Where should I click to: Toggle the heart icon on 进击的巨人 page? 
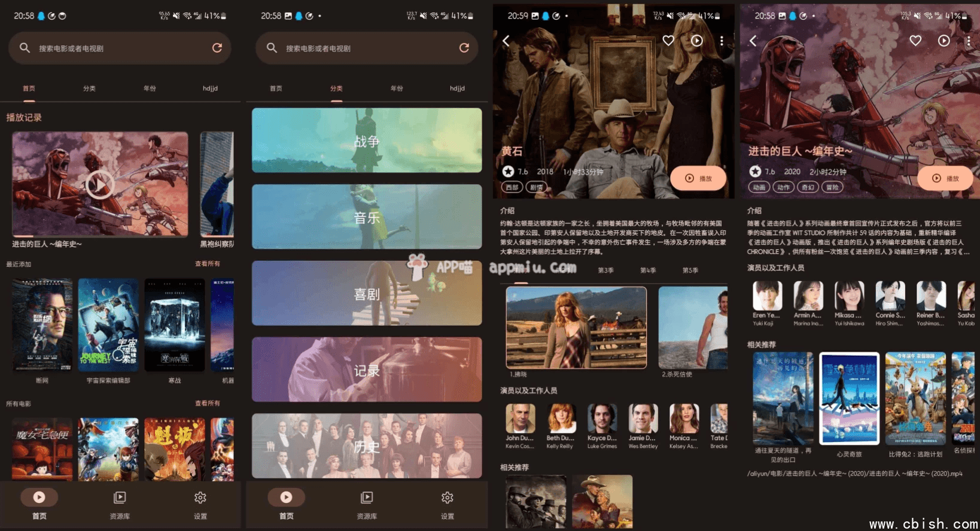click(915, 41)
